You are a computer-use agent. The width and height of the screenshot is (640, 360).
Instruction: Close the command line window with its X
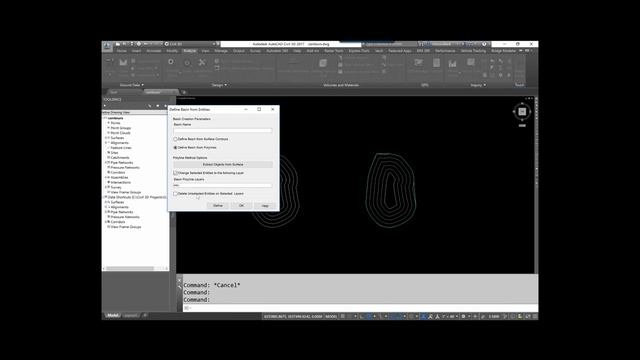(179, 280)
